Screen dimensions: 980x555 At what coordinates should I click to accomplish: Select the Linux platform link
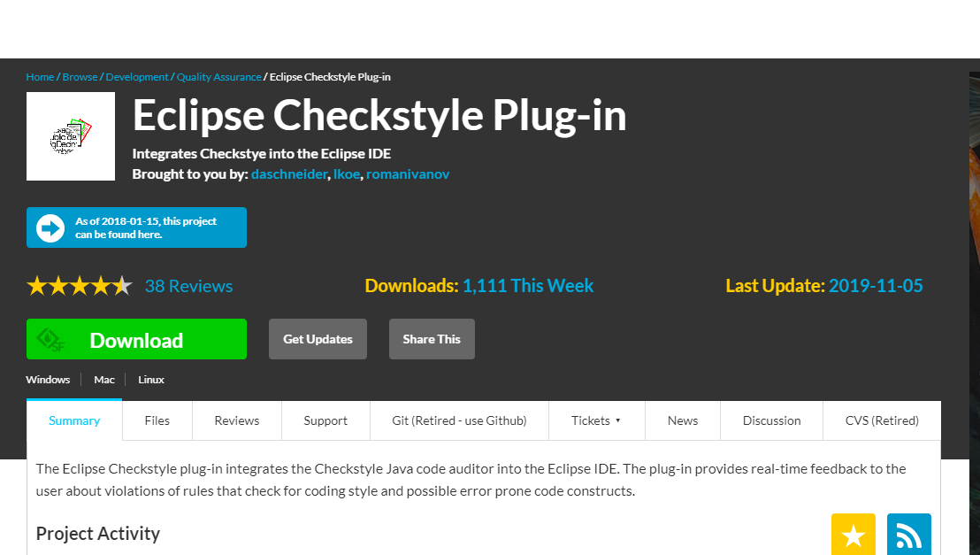(151, 380)
